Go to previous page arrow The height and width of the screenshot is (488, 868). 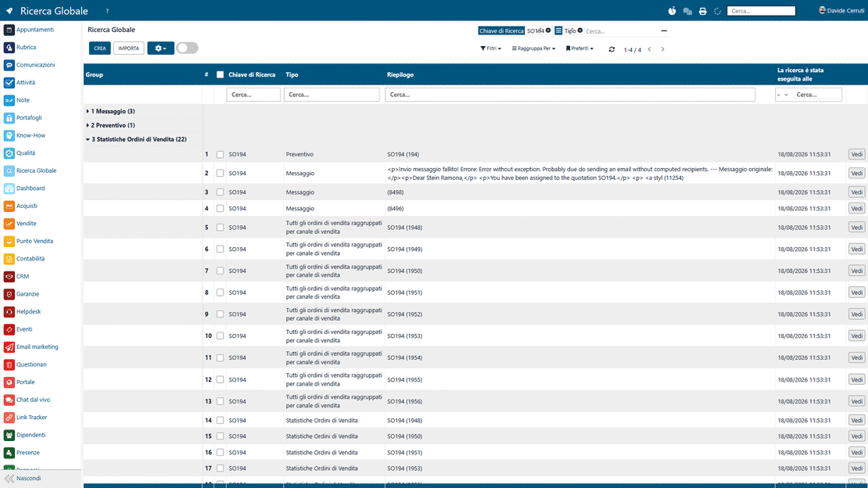[x=649, y=49]
